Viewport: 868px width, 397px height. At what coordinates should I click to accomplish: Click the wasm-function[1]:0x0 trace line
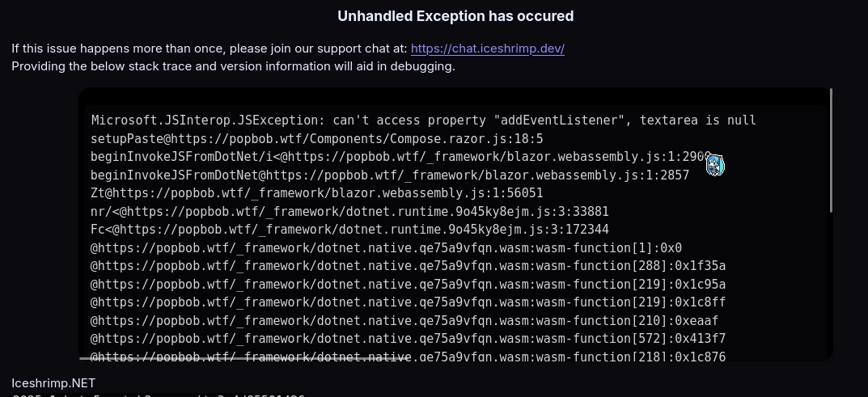386,248
